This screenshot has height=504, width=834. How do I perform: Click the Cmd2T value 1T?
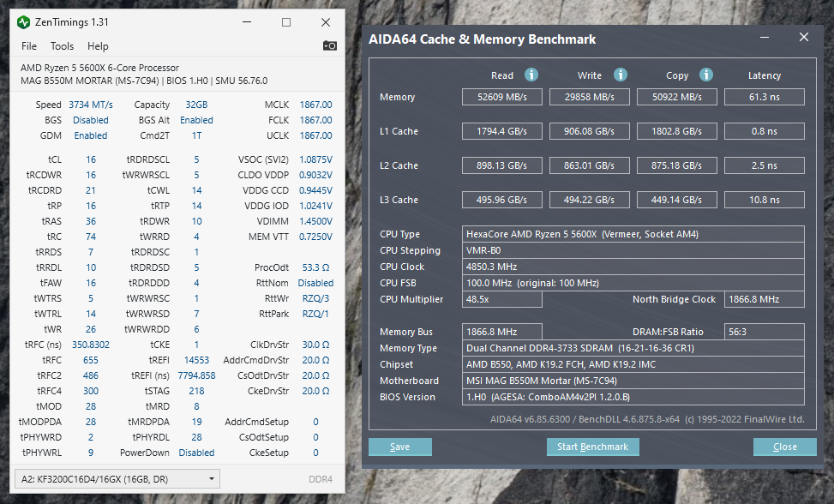click(x=196, y=135)
